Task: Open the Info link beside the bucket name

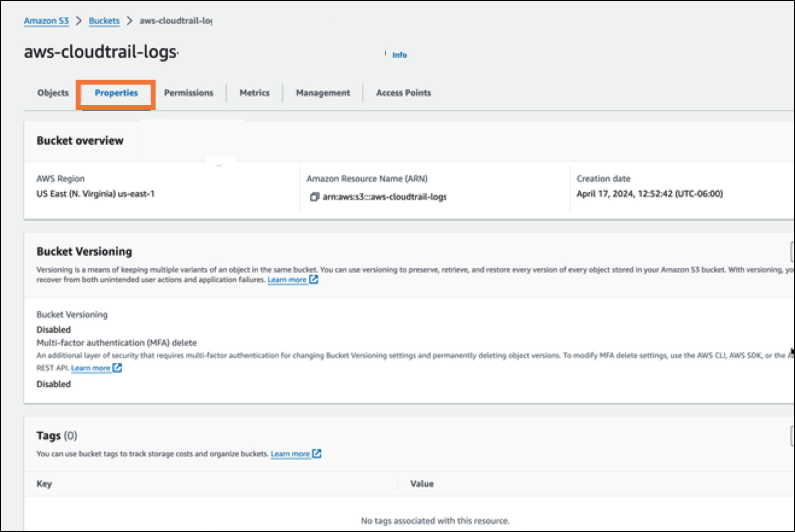Action: 399,55
